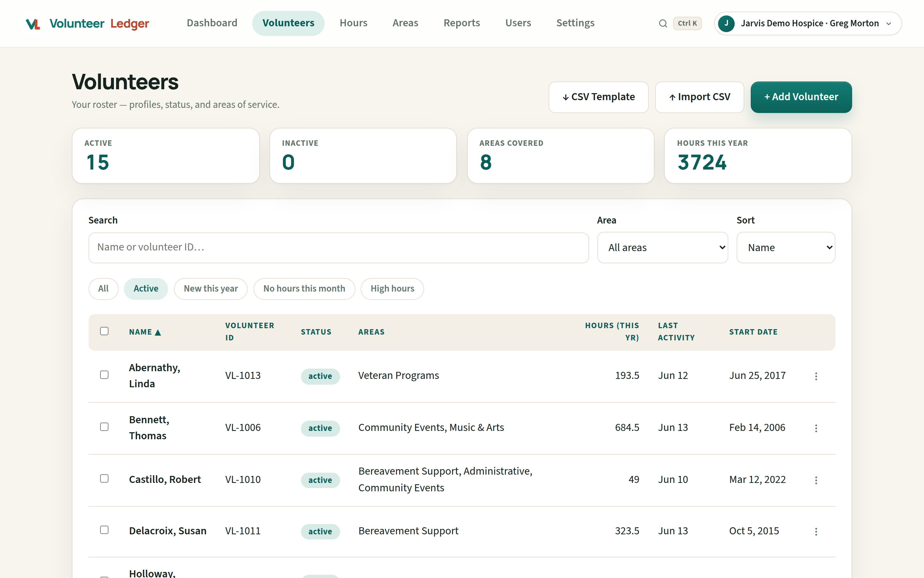Image resolution: width=924 pixels, height=578 pixels.
Task: Select Abernathy, Linda row checkbox
Action: (x=104, y=375)
